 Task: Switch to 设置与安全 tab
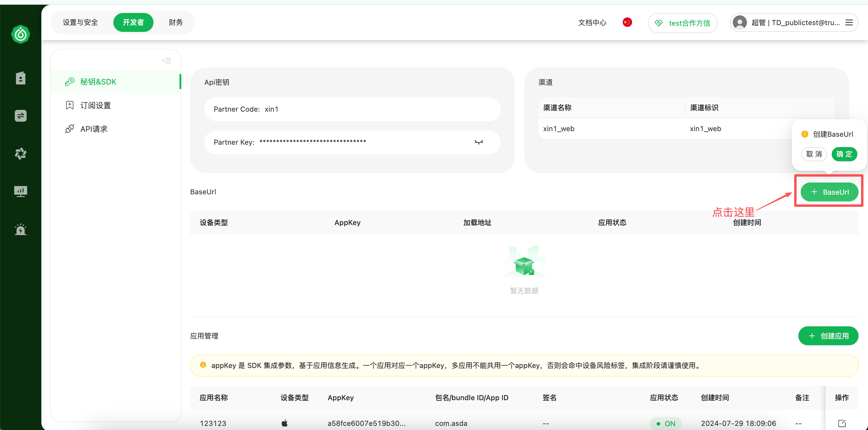(80, 22)
